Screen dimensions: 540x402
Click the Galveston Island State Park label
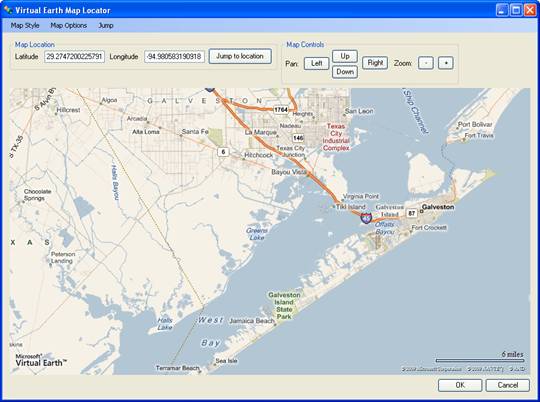point(284,306)
